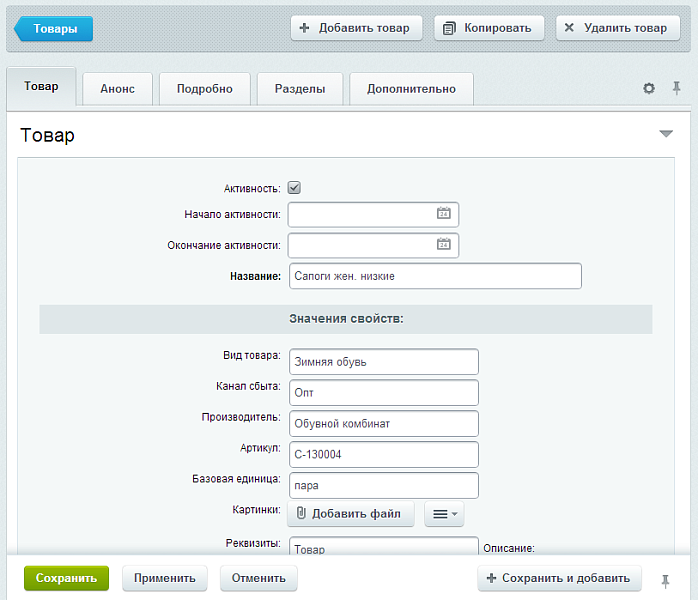Click the Название input field
698x600 pixels.
click(434, 276)
